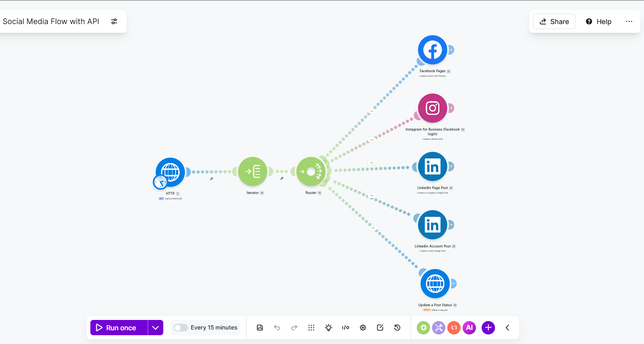The height and width of the screenshot is (344, 644).
Task: Click the 'Linkedin Account Post' label
Action: click(x=433, y=246)
